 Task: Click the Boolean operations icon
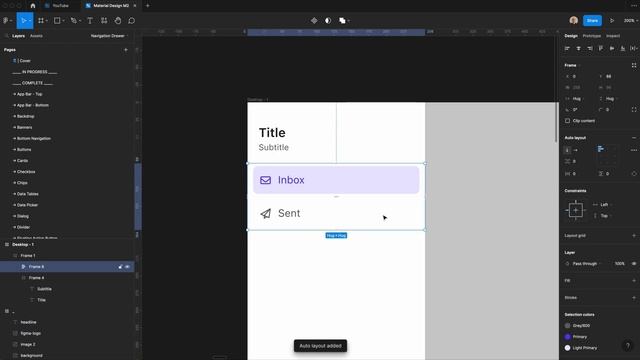pos(342,20)
